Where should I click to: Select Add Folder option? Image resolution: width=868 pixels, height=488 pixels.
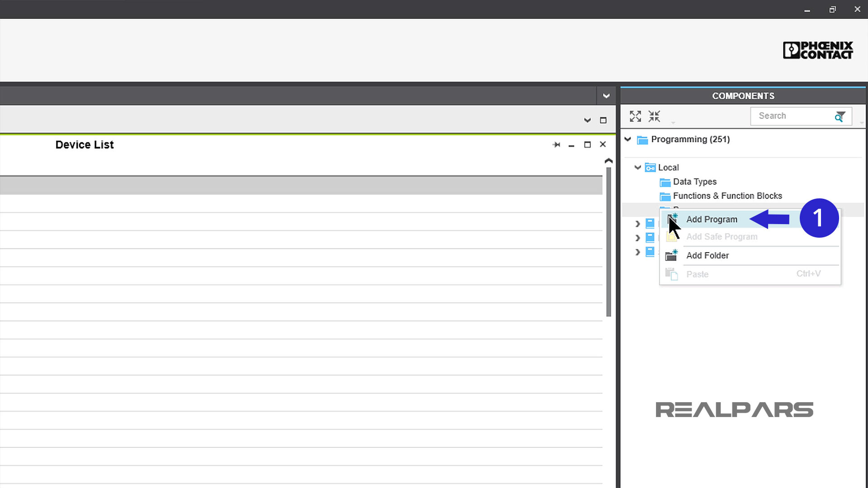[708, 255]
